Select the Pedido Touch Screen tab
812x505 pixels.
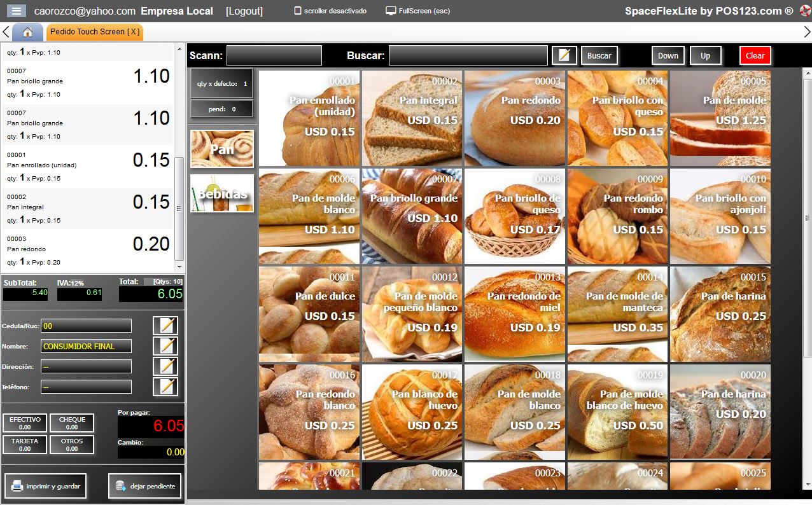coord(94,32)
